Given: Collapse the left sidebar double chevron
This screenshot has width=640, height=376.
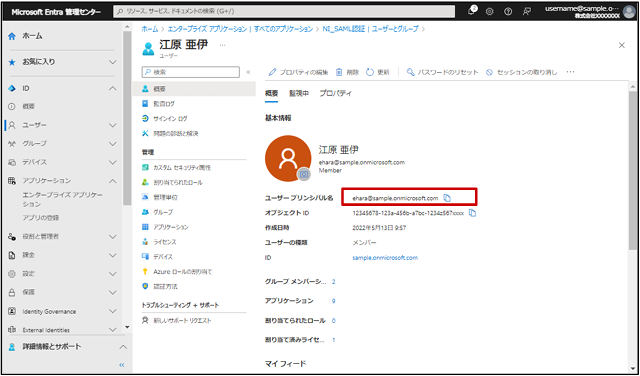Looking at the screenshot, I should 121,365.
